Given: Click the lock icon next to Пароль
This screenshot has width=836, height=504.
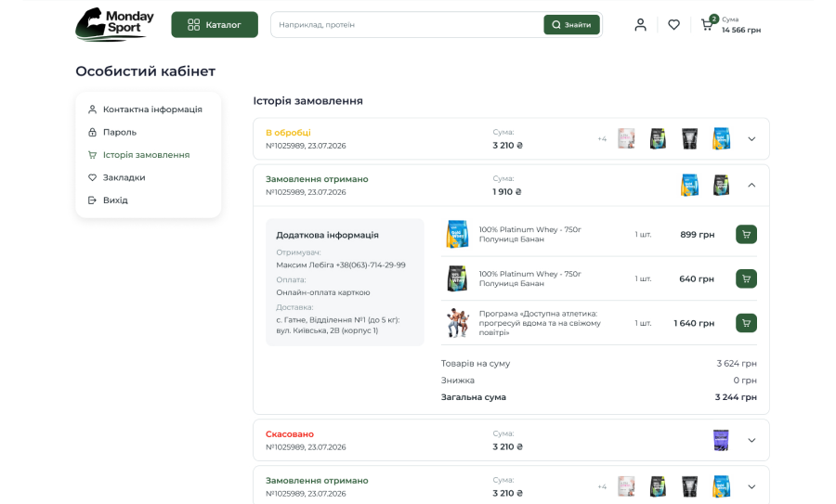Looking at the screenshot, I should [92, 132].
